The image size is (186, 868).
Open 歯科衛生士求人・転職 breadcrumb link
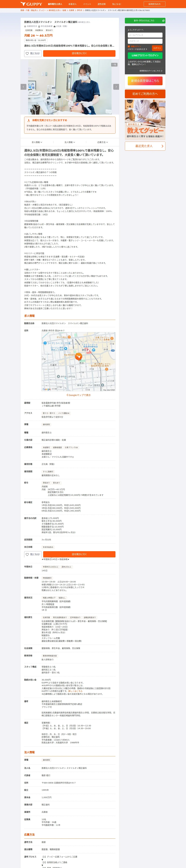tap(57, 10)
